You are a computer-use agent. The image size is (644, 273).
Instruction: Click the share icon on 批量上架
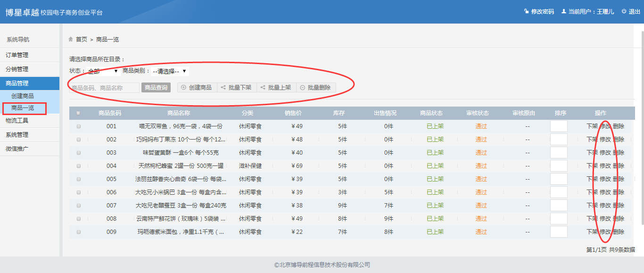click(x=263, y=87)
